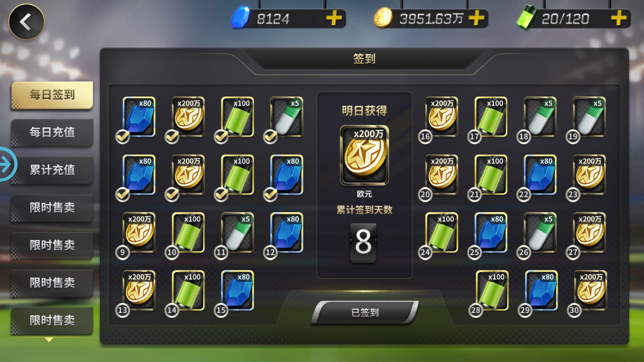Refill energy with plus icon

click(619, 18)
